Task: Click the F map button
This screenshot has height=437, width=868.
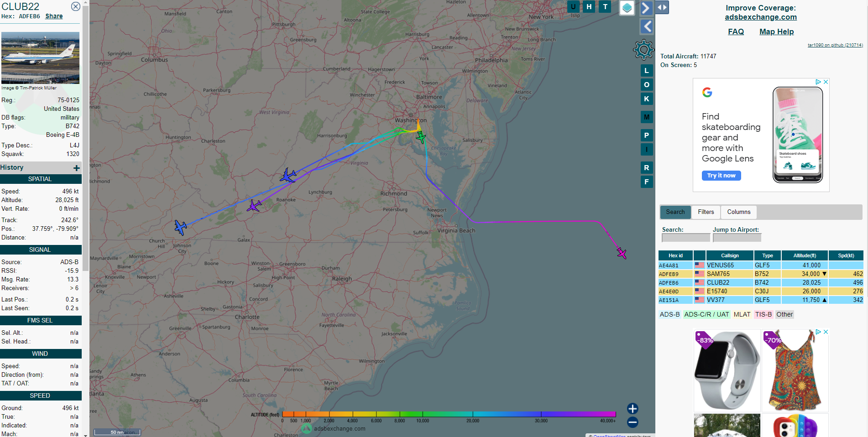Action: pyautogui.click(x=647, y=182)
